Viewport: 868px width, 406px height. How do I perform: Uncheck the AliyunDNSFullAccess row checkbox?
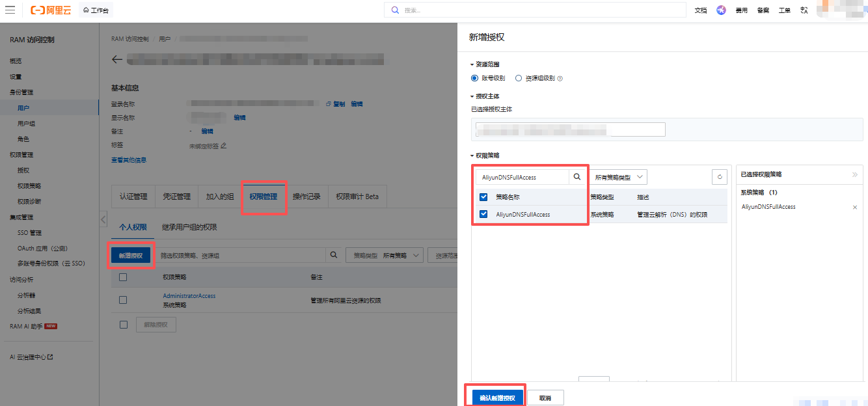coord(483,214)
